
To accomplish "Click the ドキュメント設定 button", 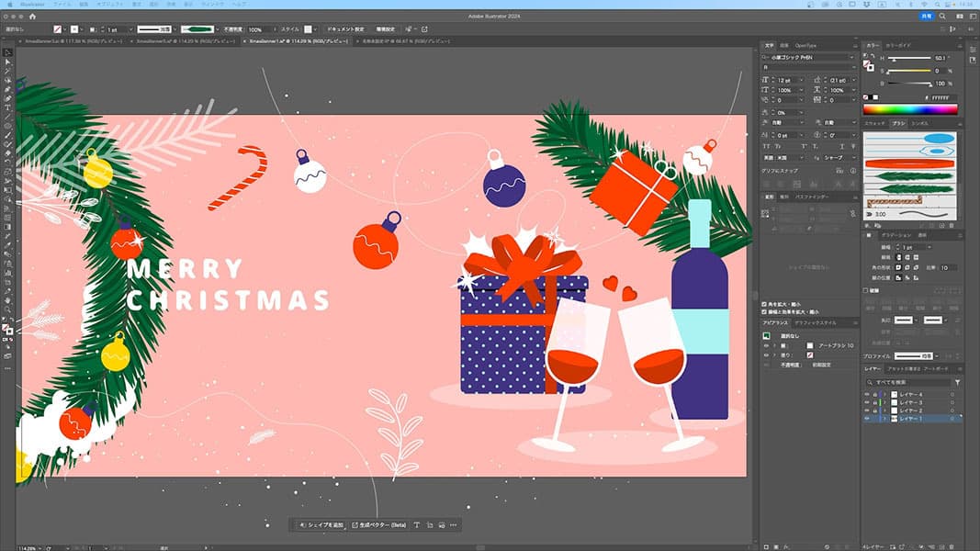I will click(346, 29).
